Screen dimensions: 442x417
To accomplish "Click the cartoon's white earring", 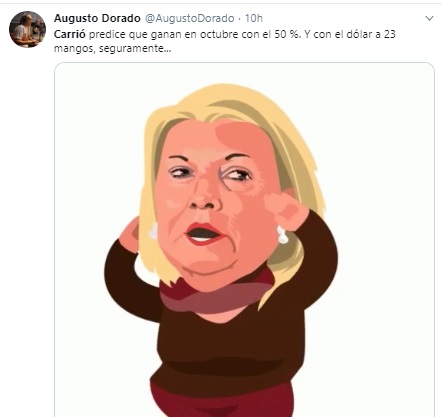I will 282,235.
